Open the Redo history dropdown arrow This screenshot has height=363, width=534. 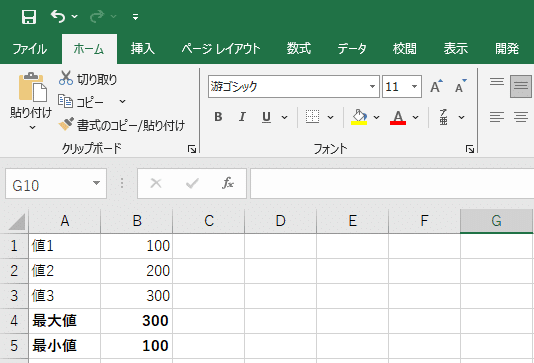[114, 16]
